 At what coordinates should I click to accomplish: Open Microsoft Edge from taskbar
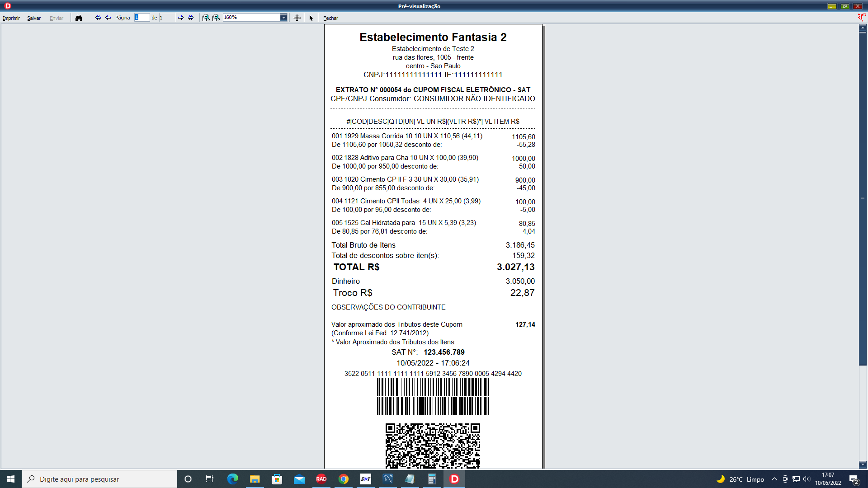click(233, 479)
